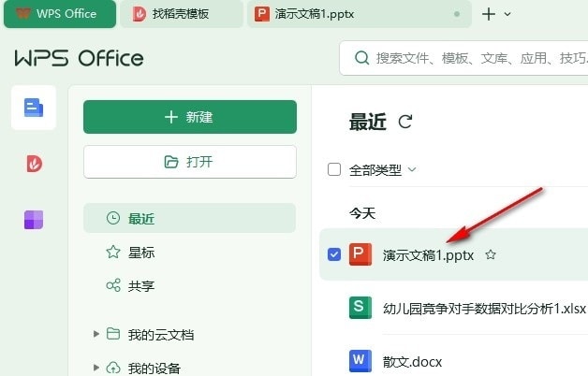Click the new tab plus icon
Viewport: 588px width, 376px height.
click(x=489, y=14)
